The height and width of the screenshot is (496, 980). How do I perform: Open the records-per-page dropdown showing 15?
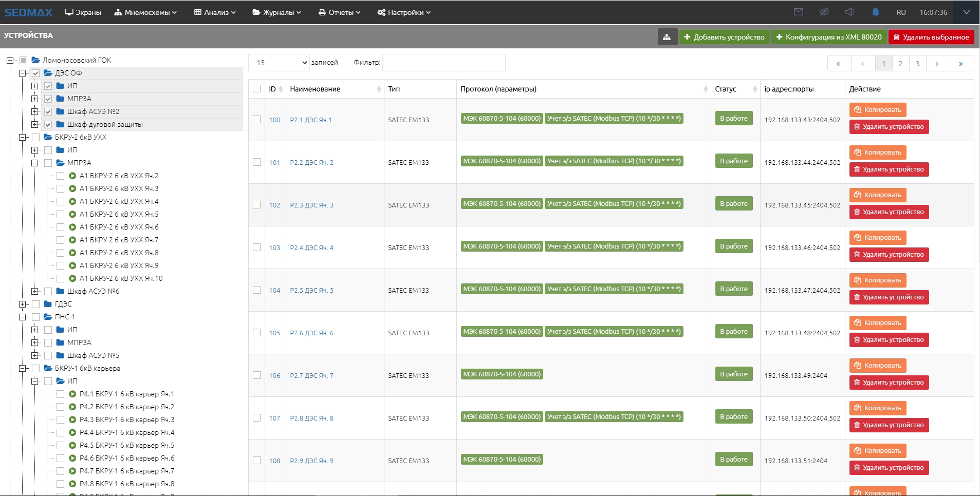point(279,63)
